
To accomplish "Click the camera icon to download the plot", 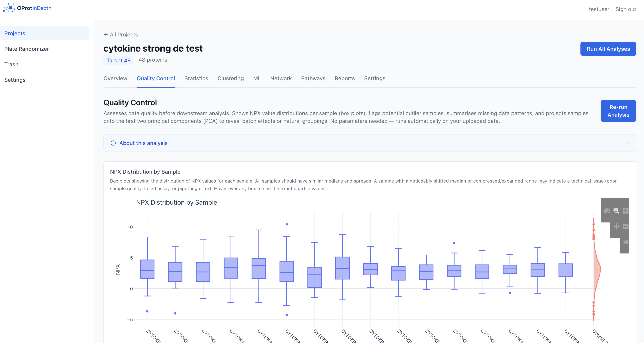I will pos(607,211).
